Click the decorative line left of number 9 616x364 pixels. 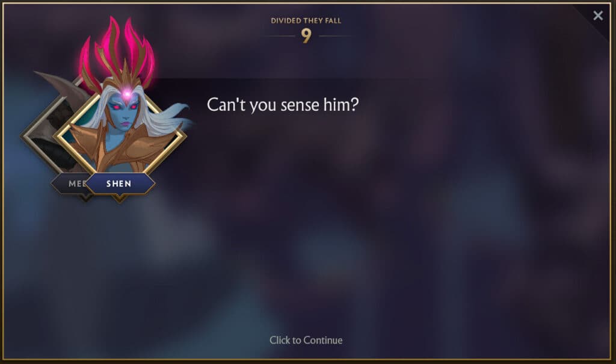[280, 35]
